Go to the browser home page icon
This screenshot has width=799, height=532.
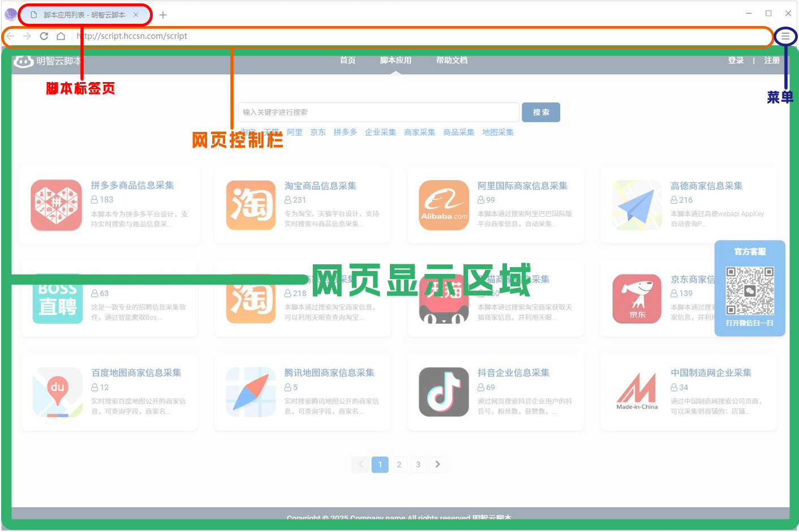pos(61,36)
